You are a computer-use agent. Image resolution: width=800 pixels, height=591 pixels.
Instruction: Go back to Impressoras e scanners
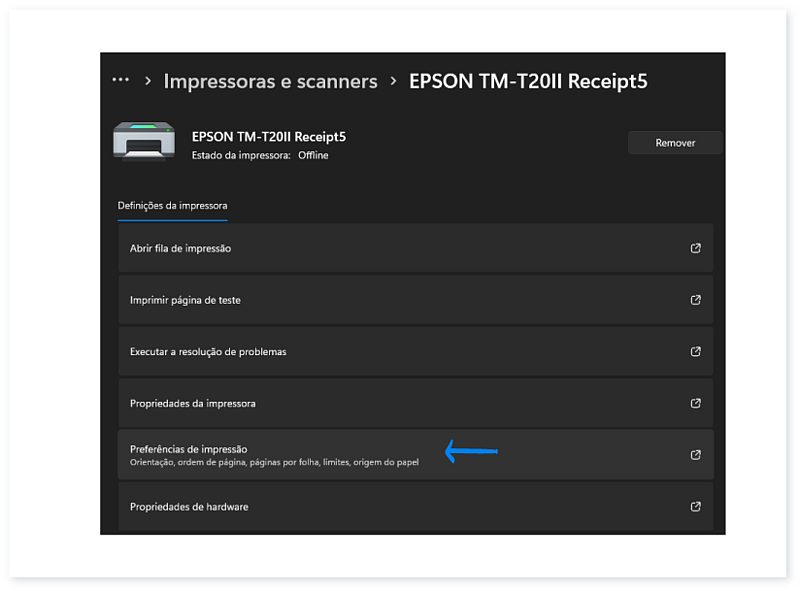pos(270,81)
